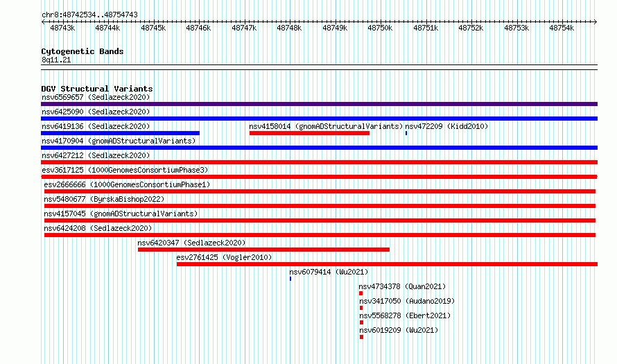617x364 pixels.
Task: Open the nsv6424208 (Sedlazeck2020) label
Action: coord(98,228)
